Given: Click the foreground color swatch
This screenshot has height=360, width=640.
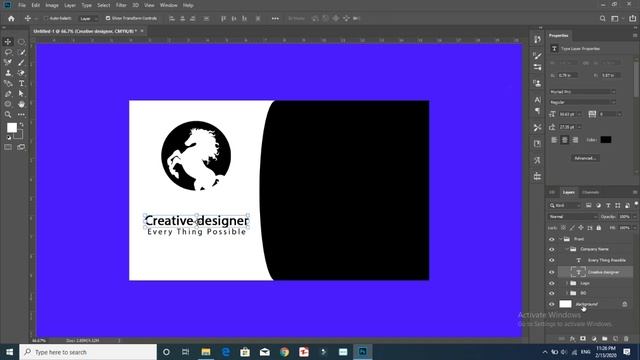Looking at the screenshot, I should (x=12, y=128).
